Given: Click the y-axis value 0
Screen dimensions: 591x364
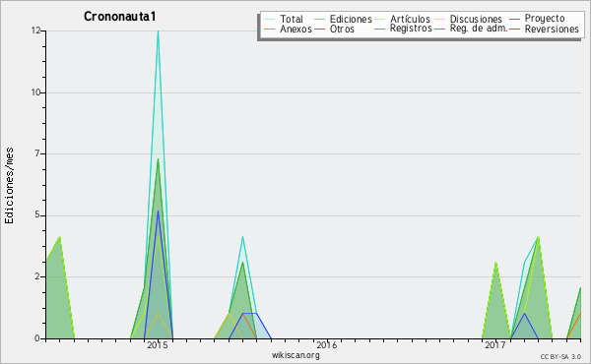Looking at the screenshot, I should (x=37, y=338).
